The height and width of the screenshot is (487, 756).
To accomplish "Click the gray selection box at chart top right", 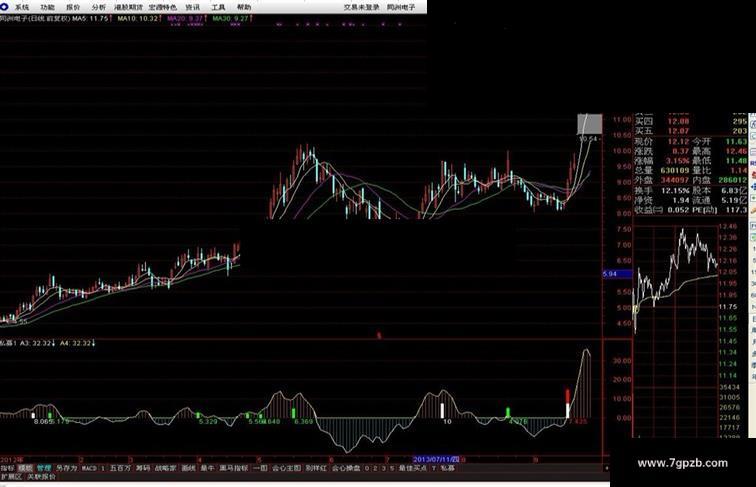I will tap(590, 124).
